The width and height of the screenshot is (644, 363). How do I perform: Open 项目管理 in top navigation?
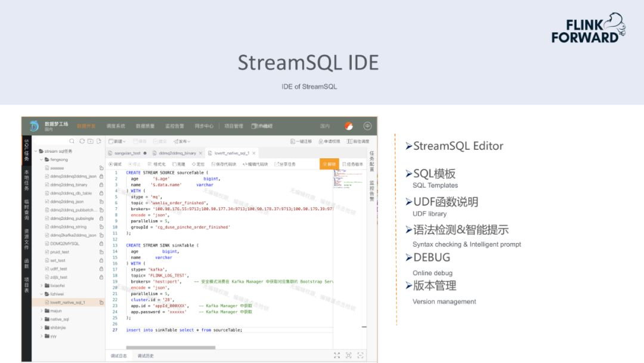tap(234, 126)
